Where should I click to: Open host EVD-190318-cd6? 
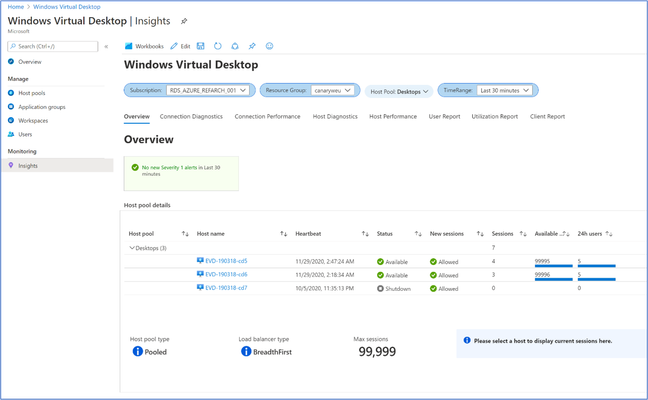pos(226,274)
